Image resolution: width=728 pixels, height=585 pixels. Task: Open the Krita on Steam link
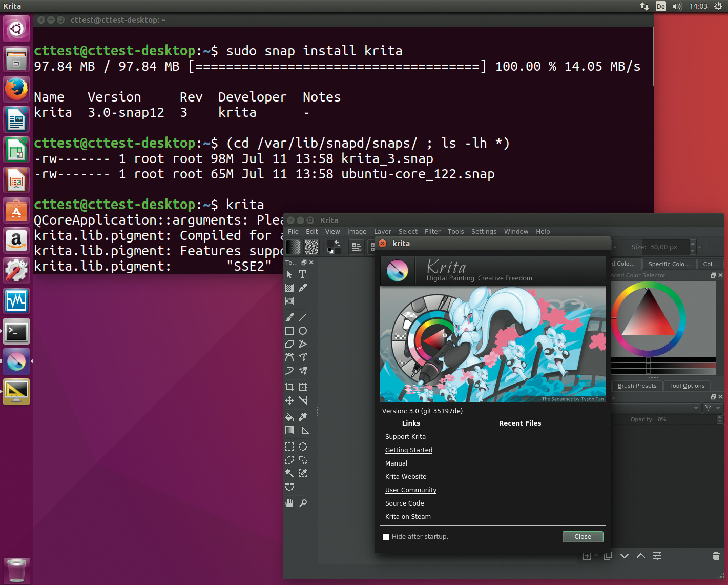408,517
